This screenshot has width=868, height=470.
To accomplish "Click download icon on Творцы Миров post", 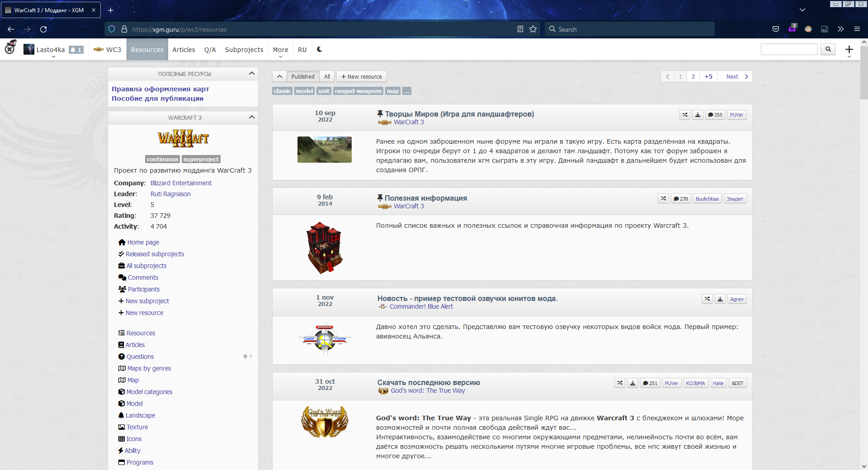I will [698, 115].
